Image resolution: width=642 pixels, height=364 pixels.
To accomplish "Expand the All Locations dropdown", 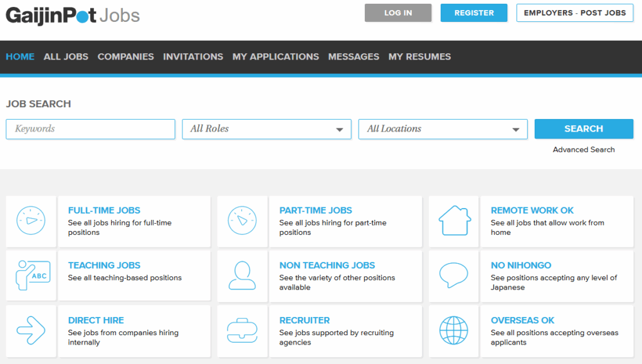I will point(443,129).
